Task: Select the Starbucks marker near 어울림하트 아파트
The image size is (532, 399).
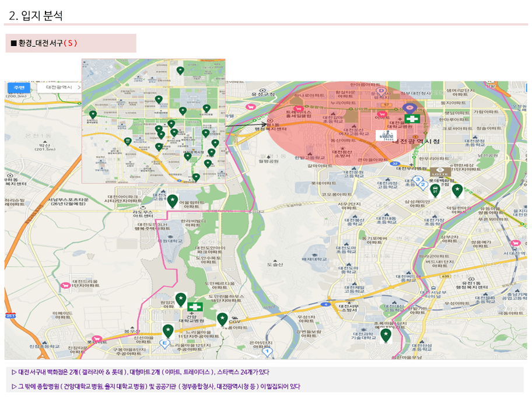Action: [172, 201]
